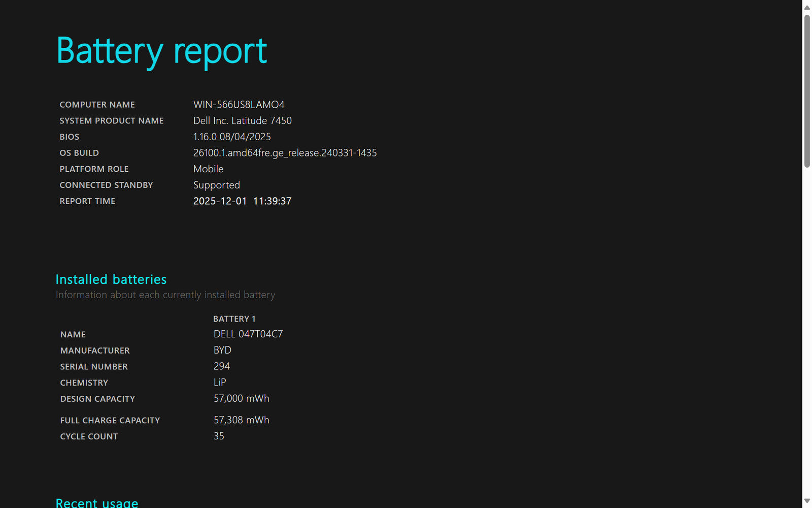Click the scrollbar down arrow
This screenshot has height=508, width=812.
[x=807, y=501]
